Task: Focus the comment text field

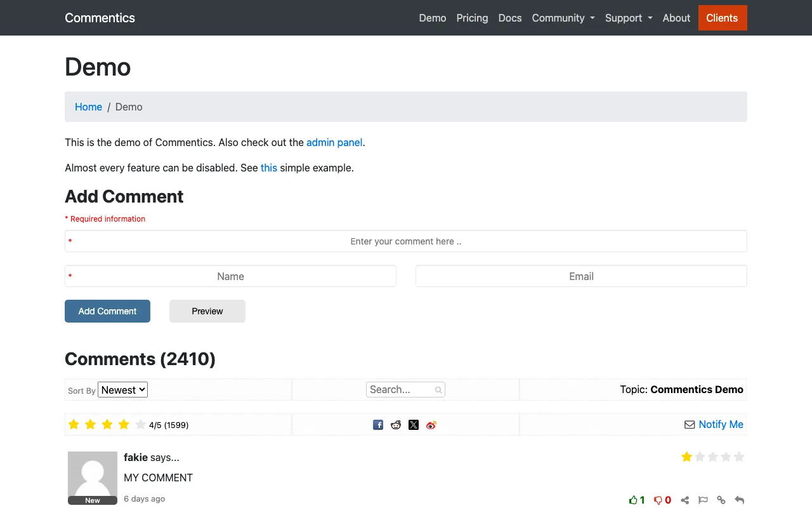Action: click(406, 241)
